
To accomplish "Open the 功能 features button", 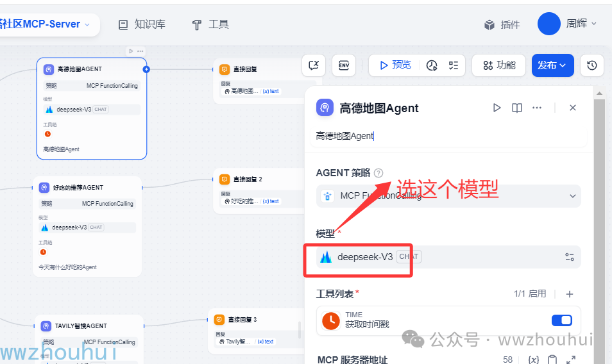I will pyautogui.click(x=498, y=65).
